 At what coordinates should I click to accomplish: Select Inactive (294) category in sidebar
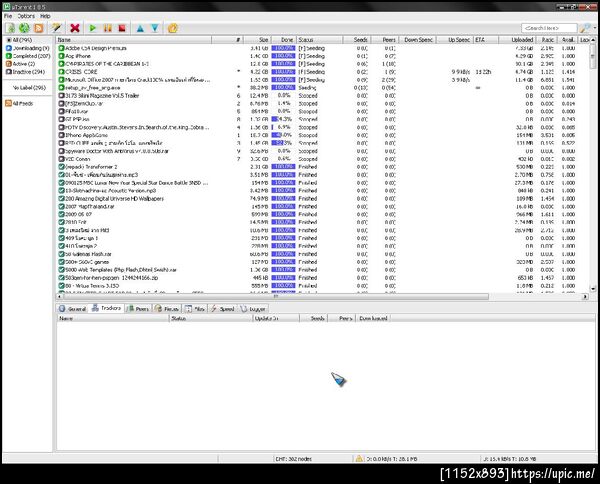point(25,72)
